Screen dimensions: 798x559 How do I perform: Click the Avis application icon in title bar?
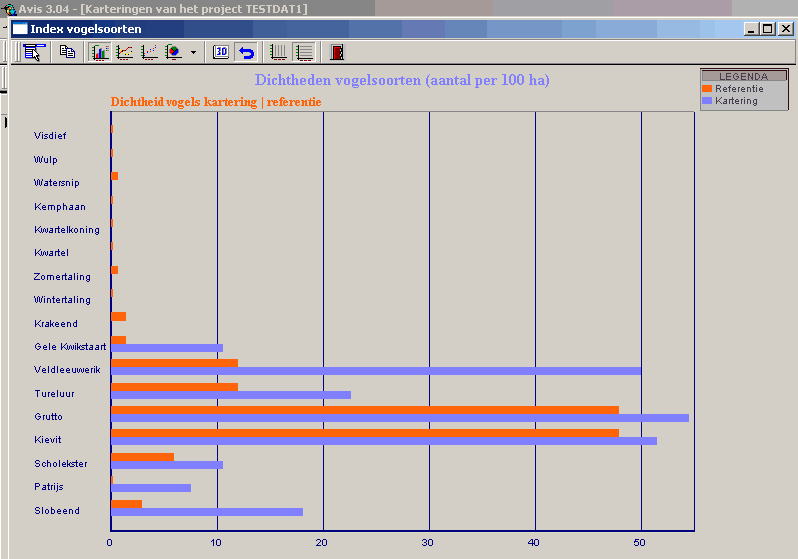point(9,9)
